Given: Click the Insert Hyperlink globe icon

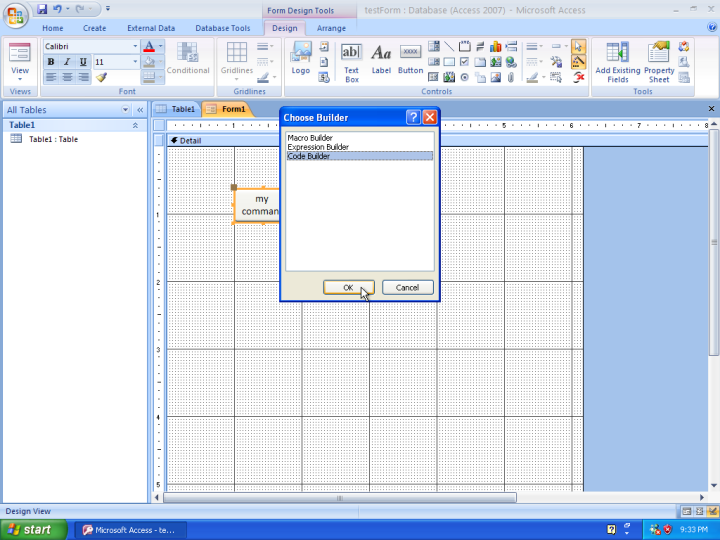Looking at the screenshot, I should tap(511, 62).
